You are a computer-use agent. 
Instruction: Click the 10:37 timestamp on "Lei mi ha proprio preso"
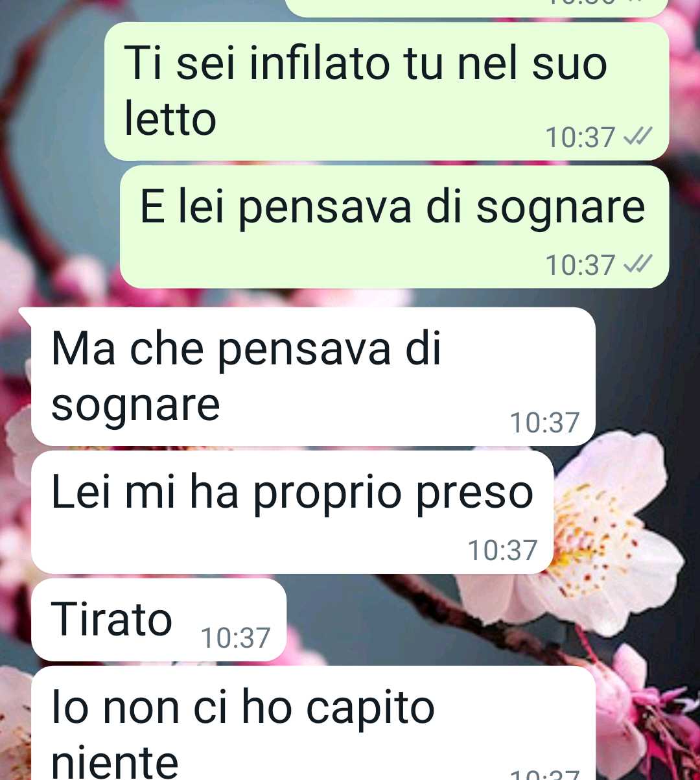(x=503, y=550)
